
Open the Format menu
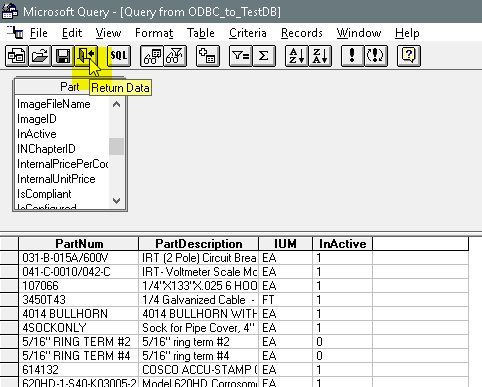point(154,33)
